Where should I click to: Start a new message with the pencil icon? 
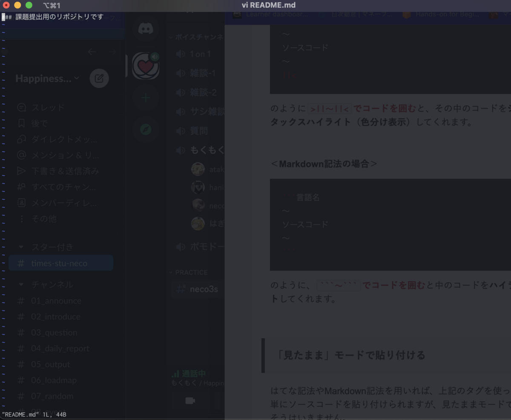pos(99,78)
